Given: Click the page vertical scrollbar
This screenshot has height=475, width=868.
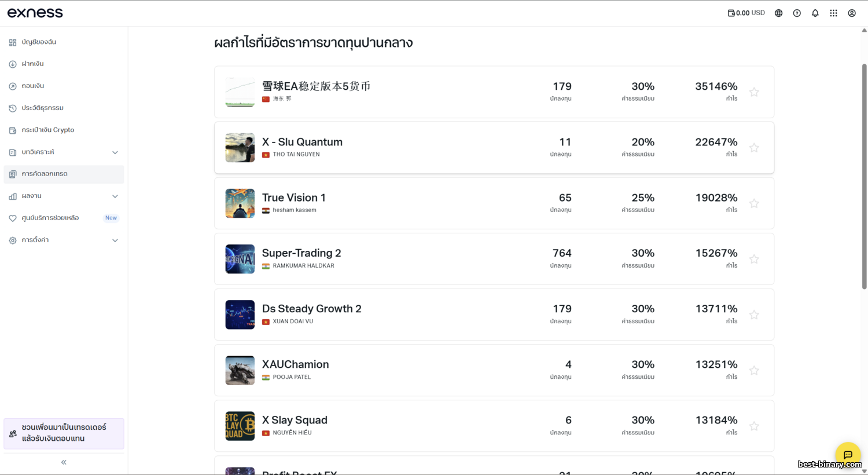Looking at the screenshot, I should (x=864, y=174).
